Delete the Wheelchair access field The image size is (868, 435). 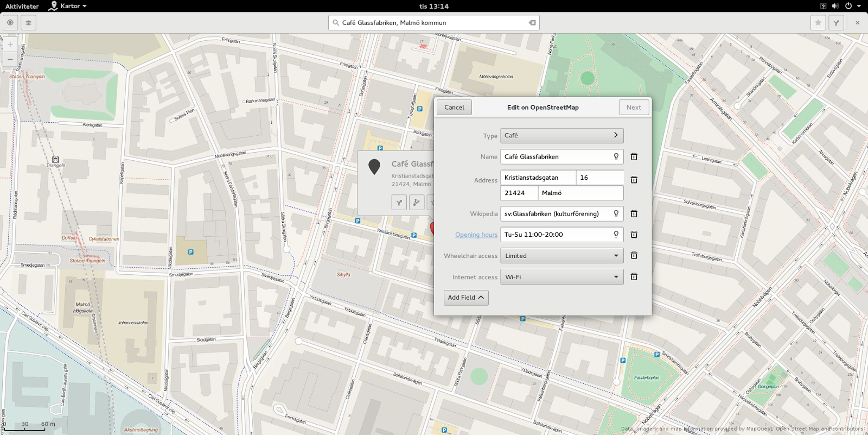coord(634,256)
